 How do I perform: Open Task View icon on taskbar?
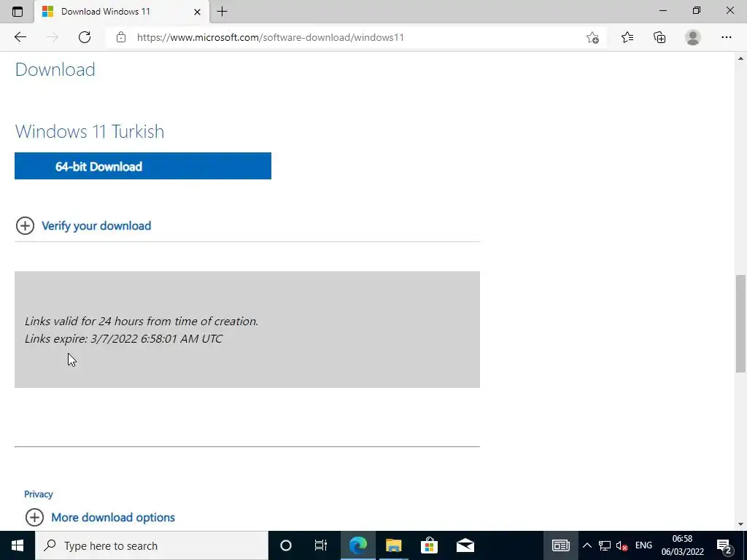tap(321, 545)
